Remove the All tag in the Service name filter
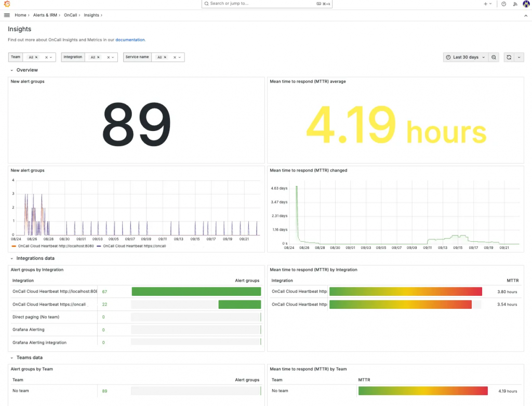This screenshot has height=406, width=532. click(x=165, y=57)
